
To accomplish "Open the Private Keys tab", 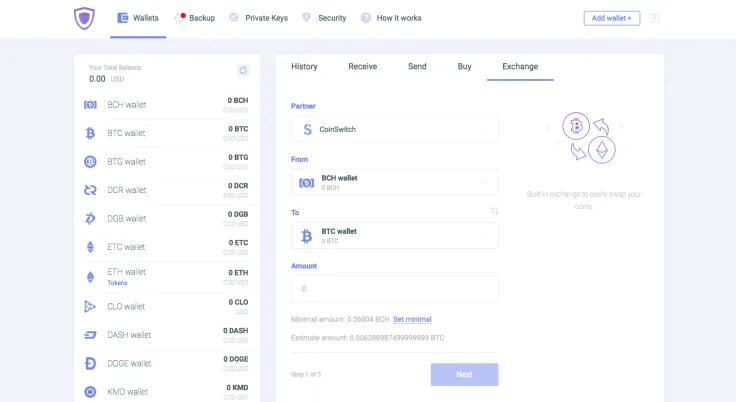I will 259,18.
